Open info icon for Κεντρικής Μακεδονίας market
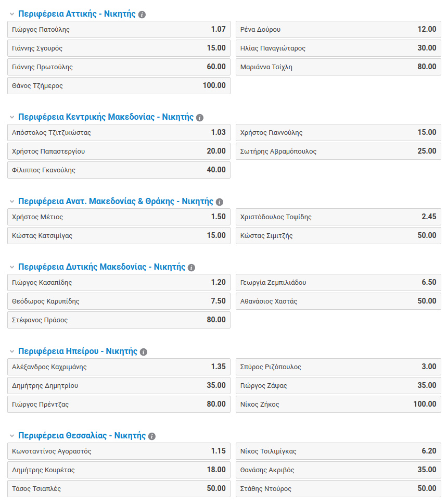The height and width of the screenshot is (504, 447). (x=200, y=118)
